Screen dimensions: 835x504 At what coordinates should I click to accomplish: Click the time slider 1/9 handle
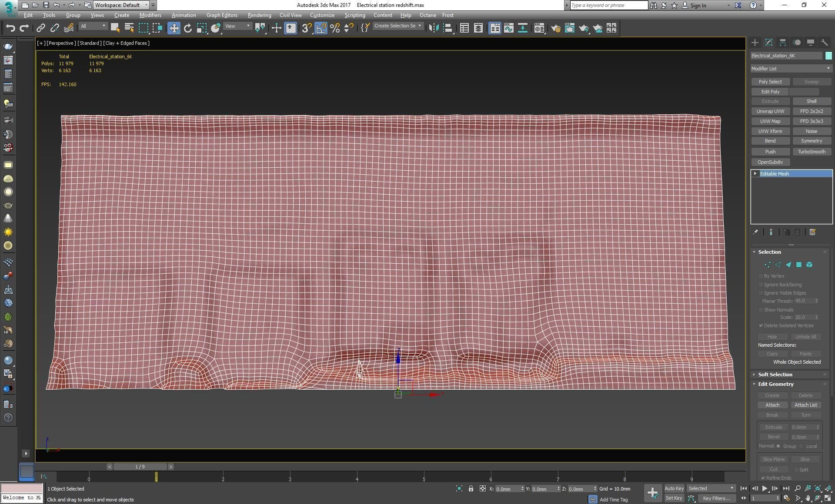click(140, 467)
